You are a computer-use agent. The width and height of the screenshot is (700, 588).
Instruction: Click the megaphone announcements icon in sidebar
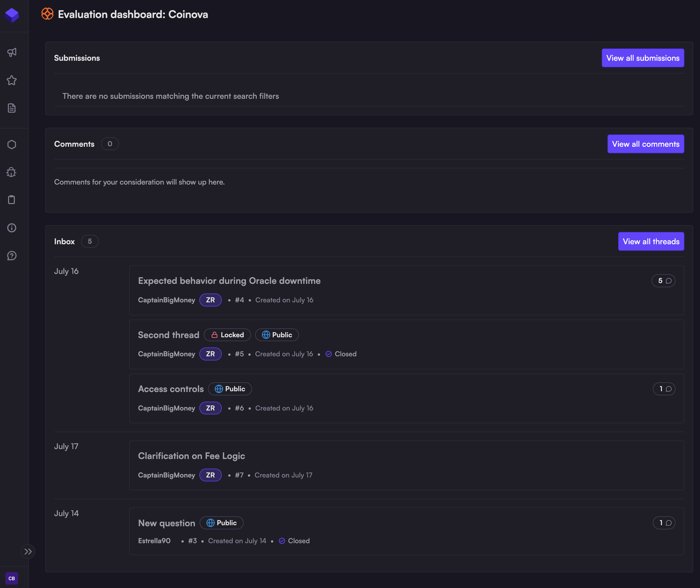(12, 52)
